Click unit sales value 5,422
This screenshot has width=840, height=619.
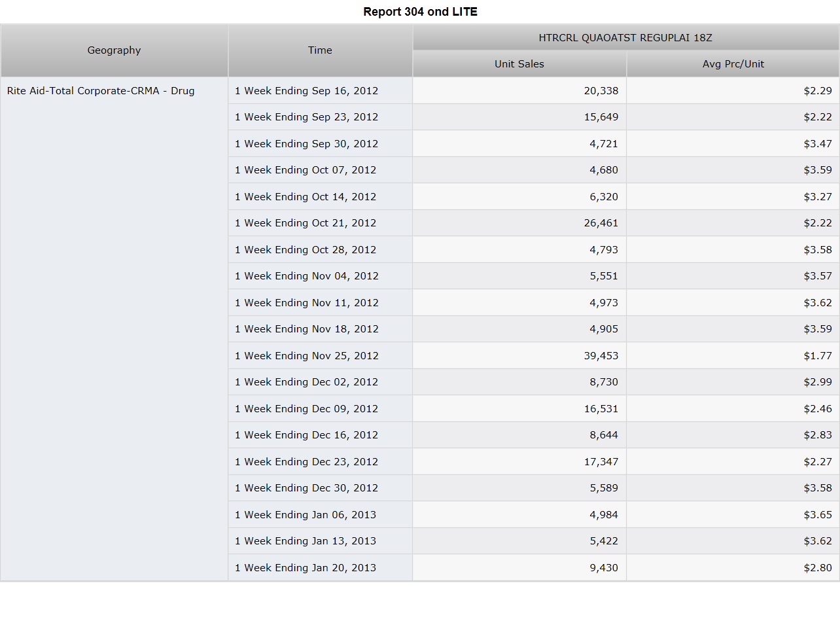(x=519, y=541)
